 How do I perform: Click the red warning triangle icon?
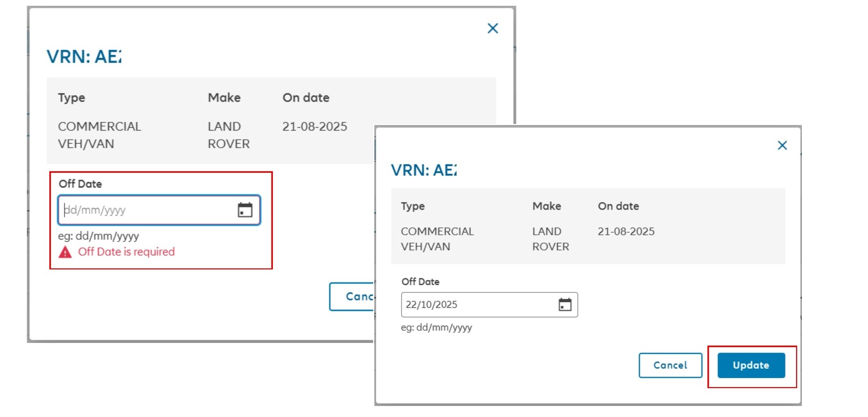tap(65, 253)
